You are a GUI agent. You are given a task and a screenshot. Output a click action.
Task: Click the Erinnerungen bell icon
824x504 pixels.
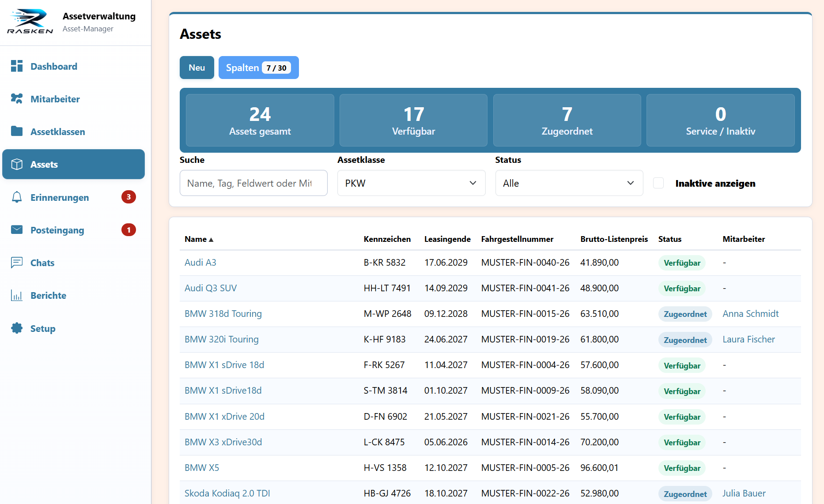pos(17,197)
